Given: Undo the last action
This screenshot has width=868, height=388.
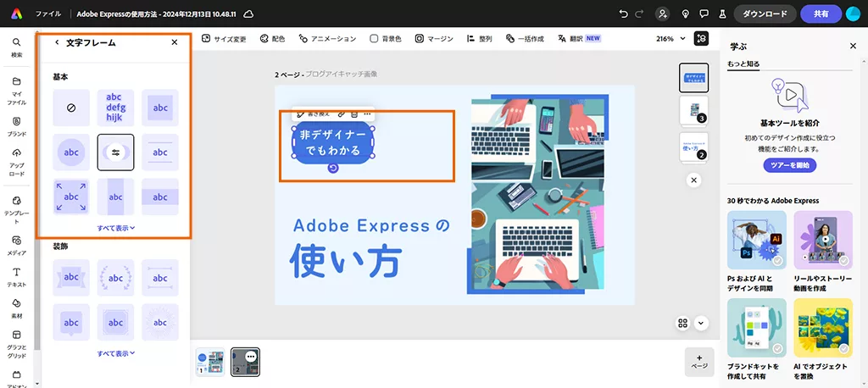Looking at the screenshot, I should [624, 14].
